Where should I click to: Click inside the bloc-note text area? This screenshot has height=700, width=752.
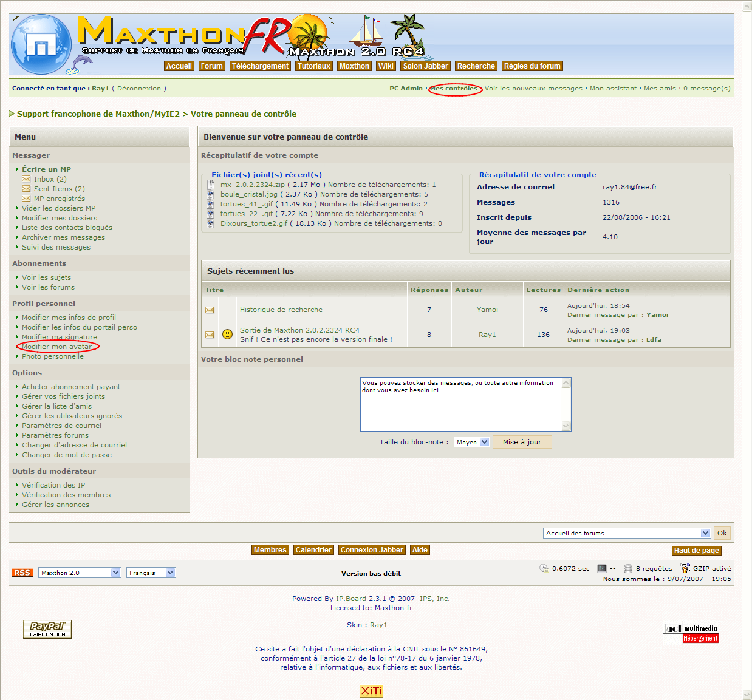tap(461, 404)
